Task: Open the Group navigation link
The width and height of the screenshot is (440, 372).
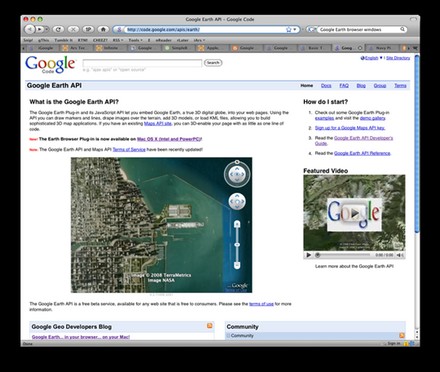Action: point(380,86)
